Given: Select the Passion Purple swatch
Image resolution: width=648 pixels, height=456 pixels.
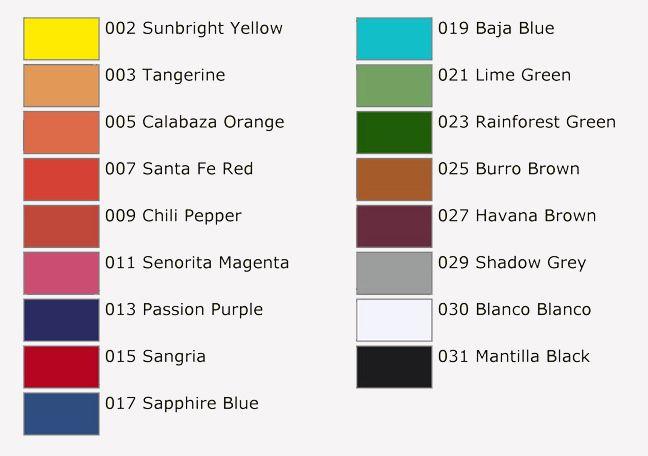Looking at the screenshot, I should 61,320.
